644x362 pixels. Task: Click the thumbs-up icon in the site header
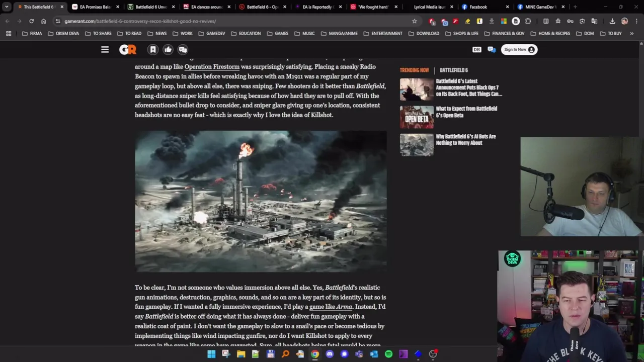click(x=168, y=49)
